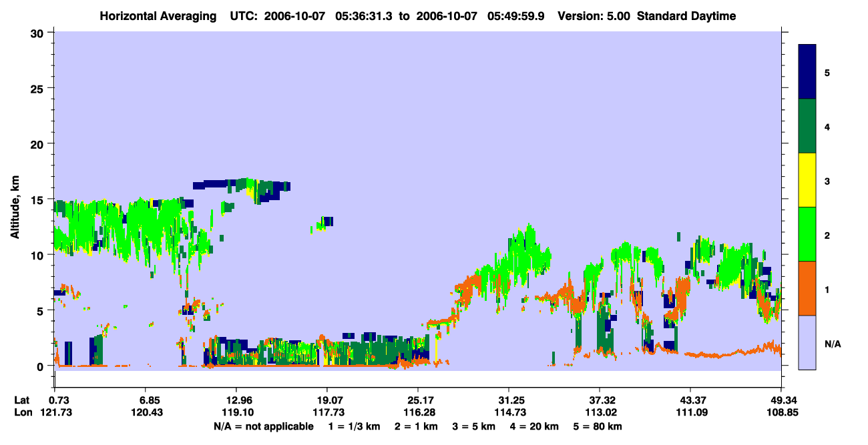This screenshot has height=445, width=868.
Task: Click the colorbar label N/A
Action: (x=832, y=344)
